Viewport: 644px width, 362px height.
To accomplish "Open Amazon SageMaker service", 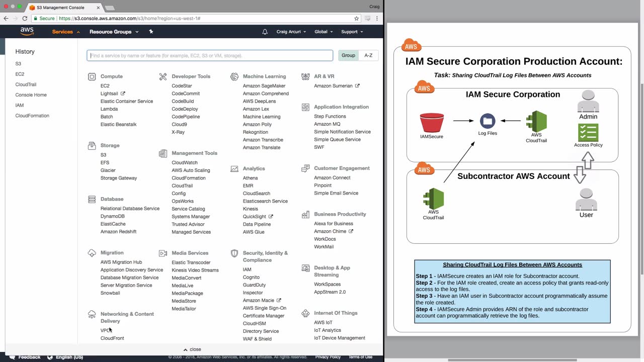I will coord(264,86).
